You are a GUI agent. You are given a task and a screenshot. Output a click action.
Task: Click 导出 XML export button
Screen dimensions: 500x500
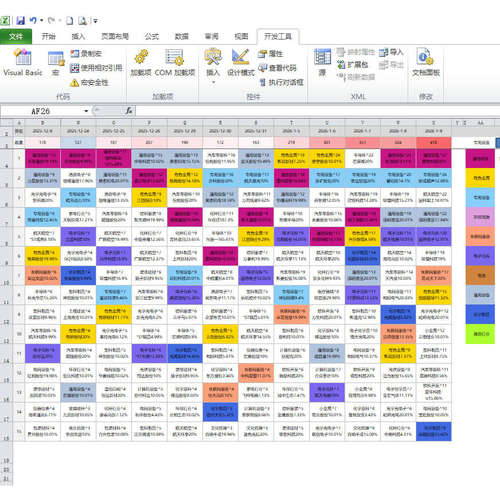[391, 65]
